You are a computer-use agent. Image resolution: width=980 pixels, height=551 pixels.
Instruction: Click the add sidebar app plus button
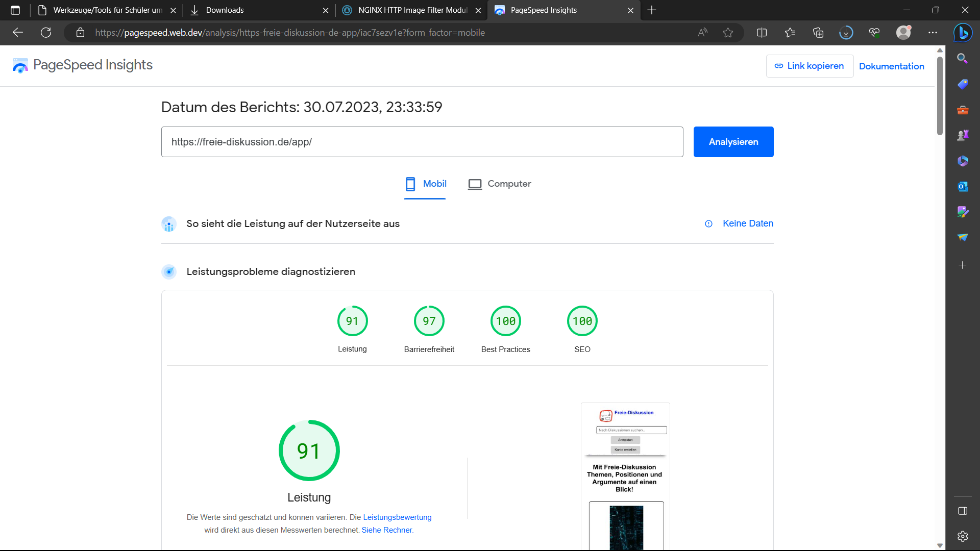(x=963, y=265)
